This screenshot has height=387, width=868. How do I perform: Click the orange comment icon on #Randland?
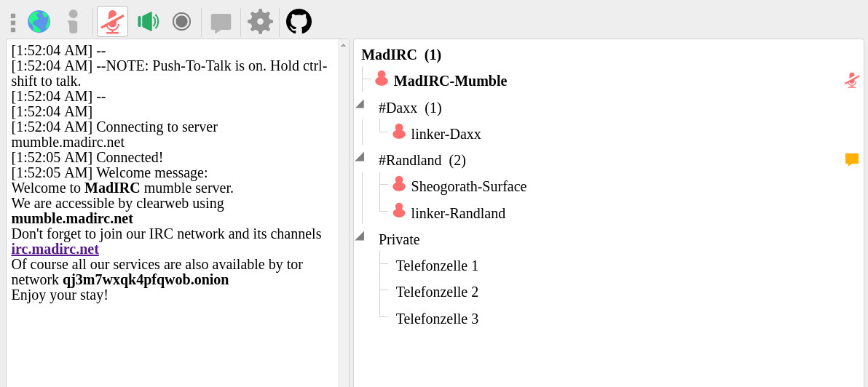(x=852, y=160)
